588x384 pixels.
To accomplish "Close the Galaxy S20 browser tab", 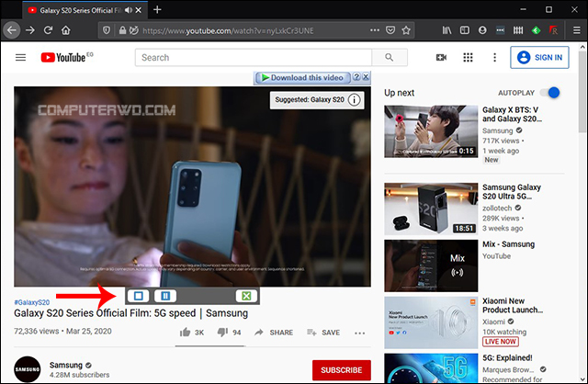I will point(139,10).
